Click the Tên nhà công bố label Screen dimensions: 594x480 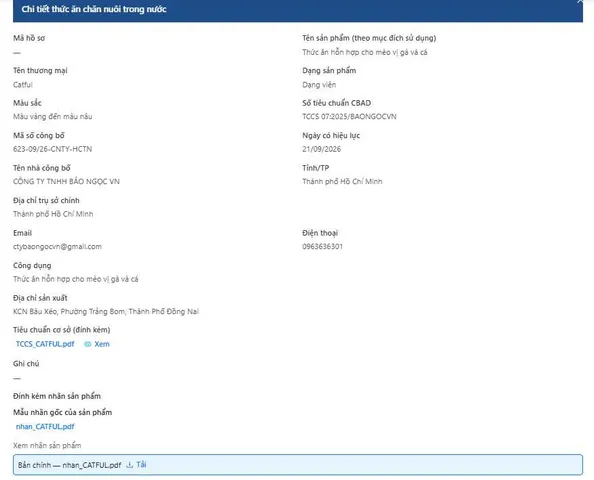(42, 168)
